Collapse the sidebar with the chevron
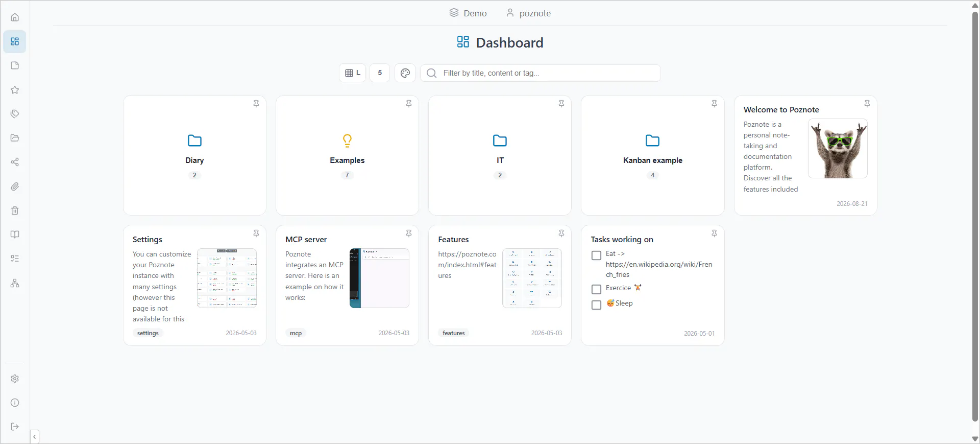980x444 pixels. 34,437
